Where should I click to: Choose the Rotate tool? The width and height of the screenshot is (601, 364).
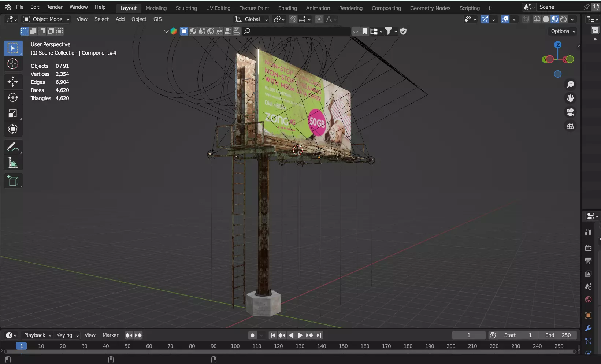pos(13,97)
